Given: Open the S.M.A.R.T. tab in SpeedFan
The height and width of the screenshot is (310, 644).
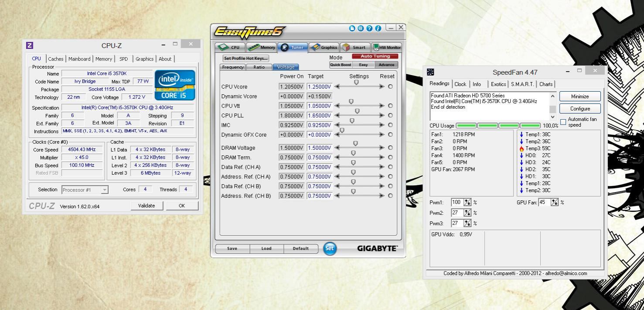Looking at the screenshot, I should point(522,84).
